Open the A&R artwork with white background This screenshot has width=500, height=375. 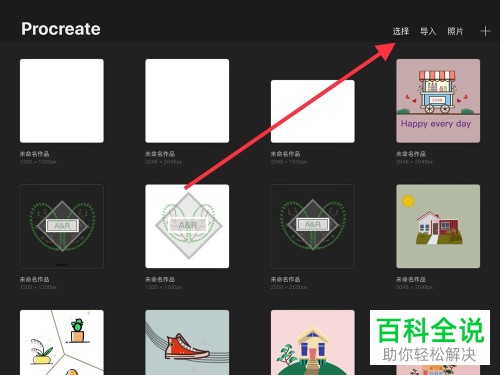[187, 226]
